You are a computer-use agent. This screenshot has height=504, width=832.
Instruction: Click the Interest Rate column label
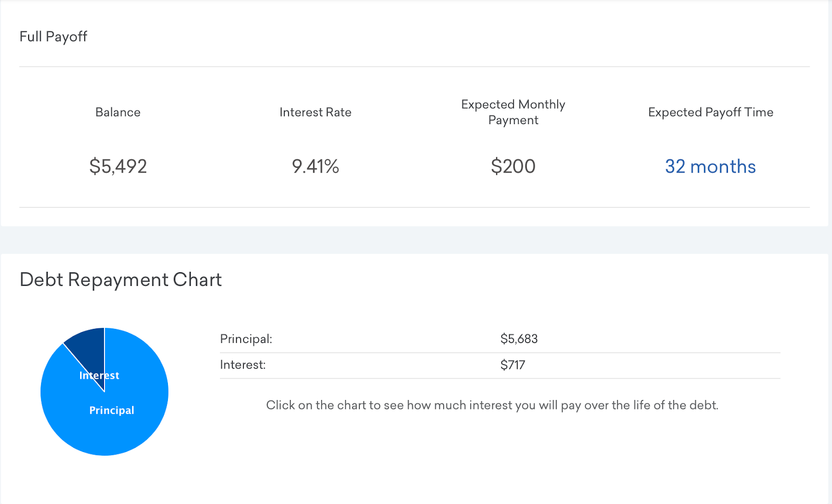pyautogui.click(x=315, y=112)
